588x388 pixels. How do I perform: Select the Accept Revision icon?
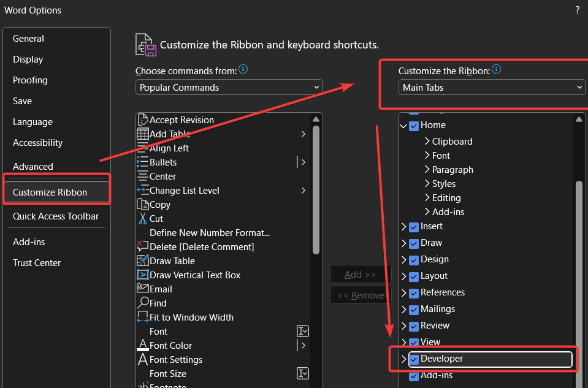[x=142, y=120]
